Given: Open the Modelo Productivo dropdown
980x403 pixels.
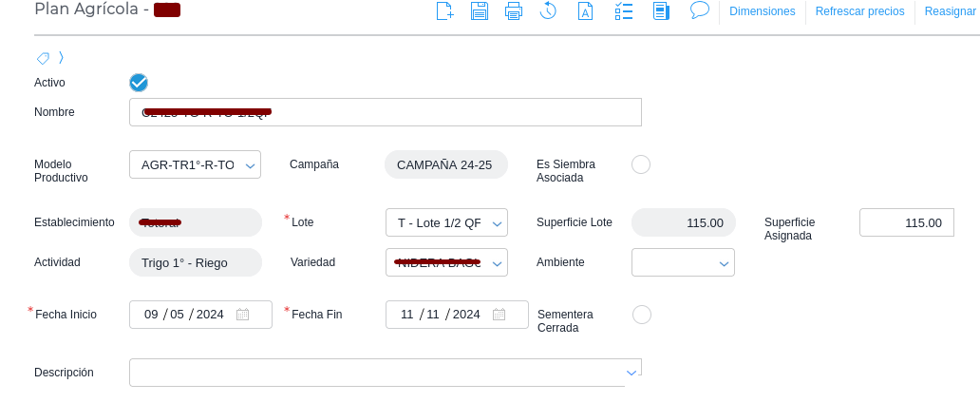Looking at the screenshot, I should click(x=251, y=165).
